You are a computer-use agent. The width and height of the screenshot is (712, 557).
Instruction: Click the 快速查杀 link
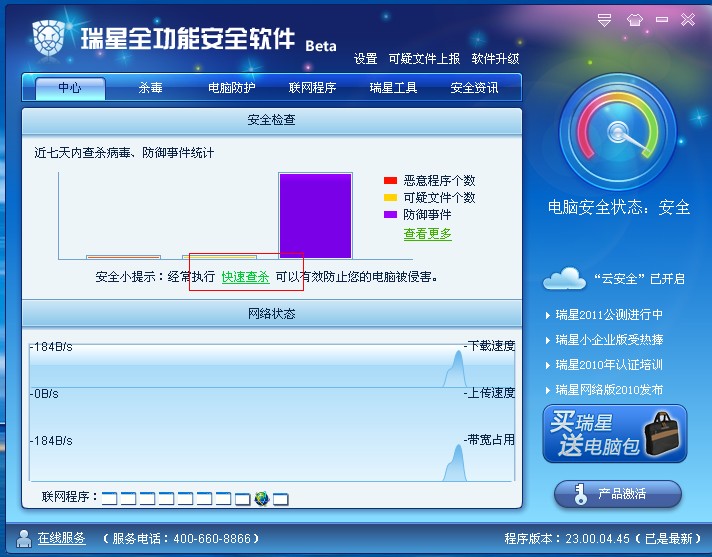(245, 277)
